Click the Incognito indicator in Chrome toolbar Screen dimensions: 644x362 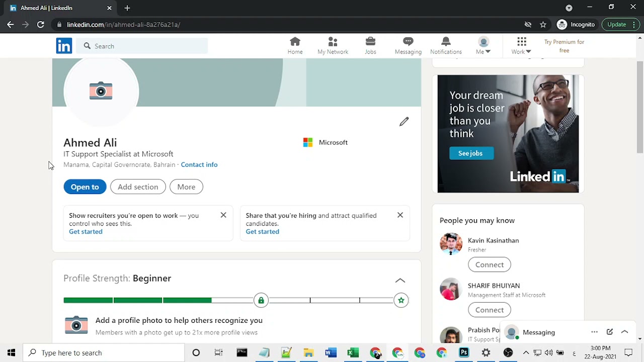pos(576,24)
